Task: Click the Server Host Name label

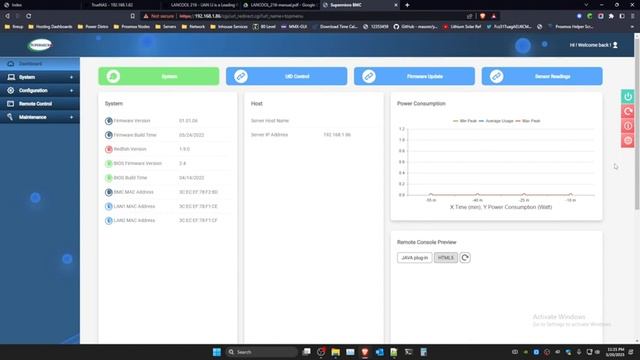Action: point(270,121)
